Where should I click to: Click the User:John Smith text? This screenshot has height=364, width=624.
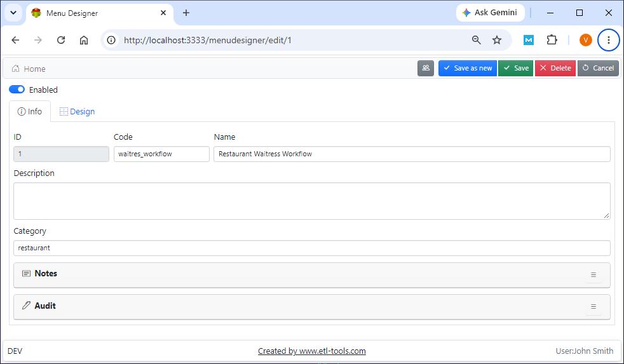pos(584,351)
